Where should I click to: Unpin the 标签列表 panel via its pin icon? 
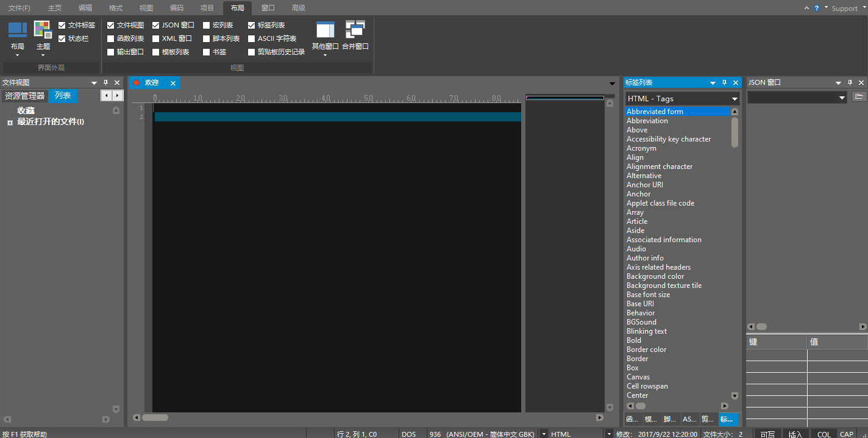(x=724, y=82)
